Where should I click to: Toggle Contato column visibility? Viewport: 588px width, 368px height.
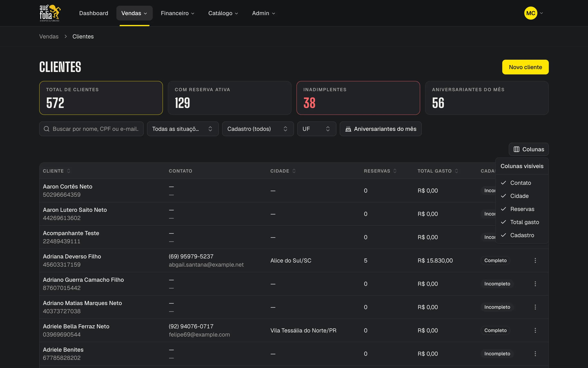[x=522, y=183]
